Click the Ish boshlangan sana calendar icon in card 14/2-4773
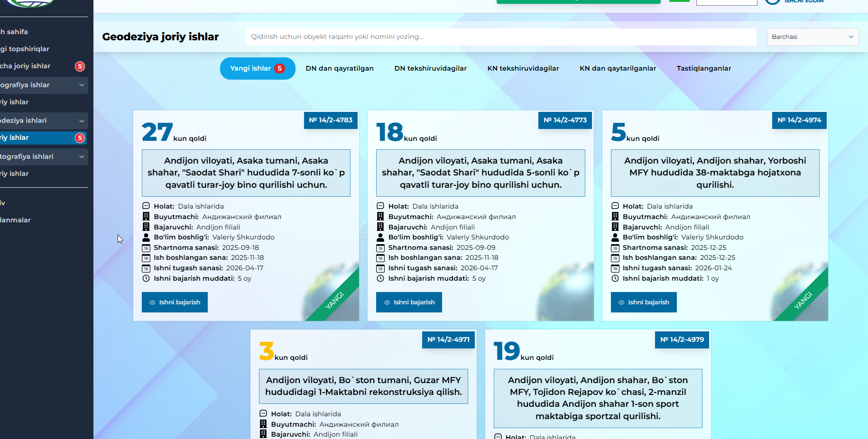 [x=380, y=258]
